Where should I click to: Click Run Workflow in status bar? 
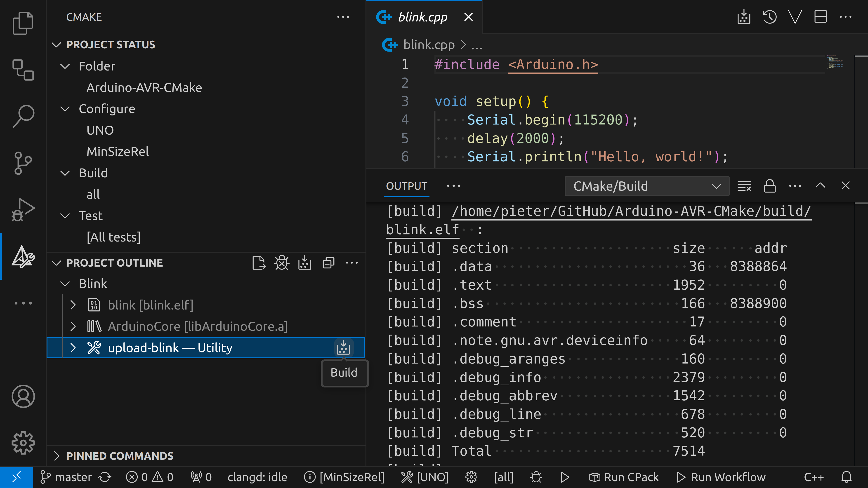[721, 477]
